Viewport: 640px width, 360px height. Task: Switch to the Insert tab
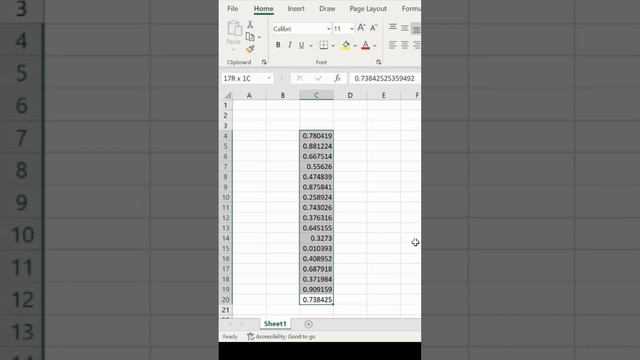tap(296, 9)
